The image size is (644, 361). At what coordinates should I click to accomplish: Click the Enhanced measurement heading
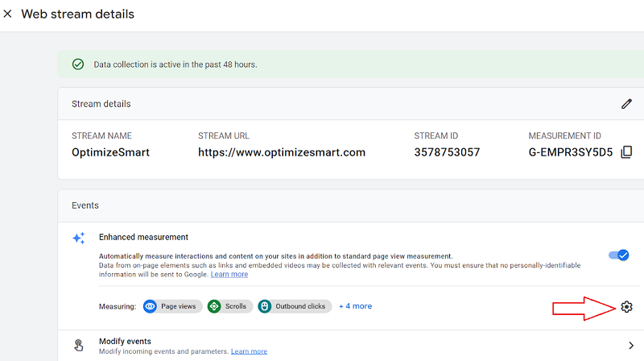click(x=143, y=237)
